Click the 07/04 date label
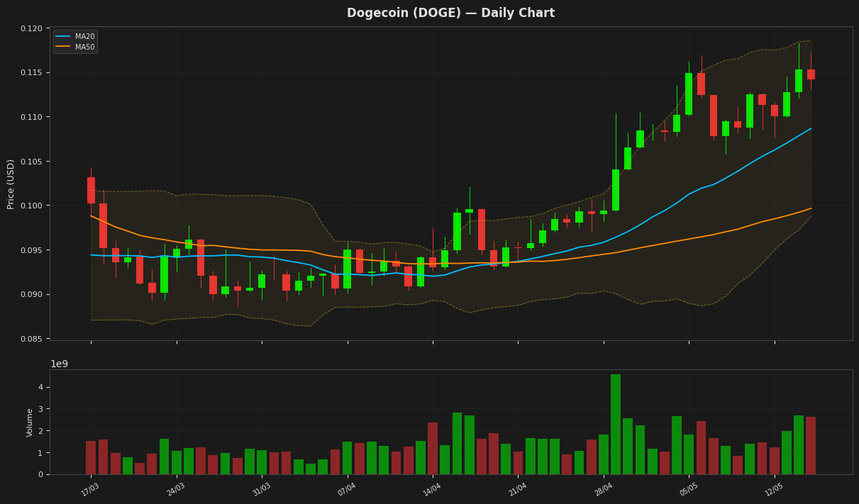The image size is (859, 504). [346, 490]
